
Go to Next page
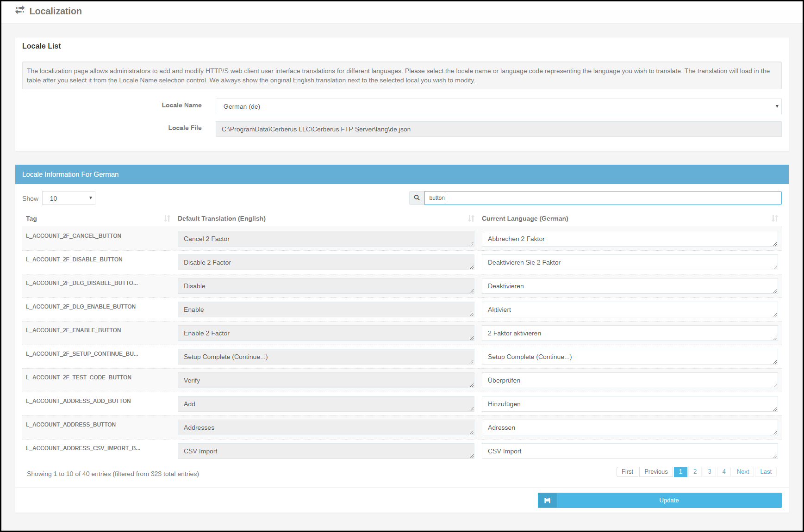tap(743, 472)
